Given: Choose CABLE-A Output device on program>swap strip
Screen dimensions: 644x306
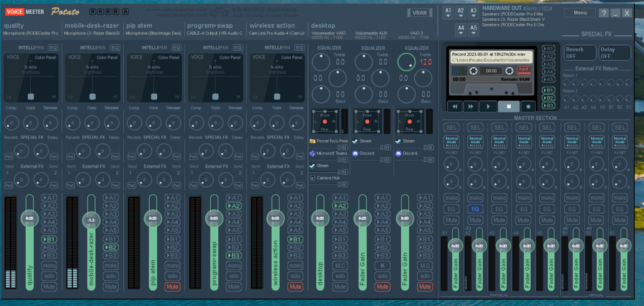Looking at the screenshot, I should 214,33.
